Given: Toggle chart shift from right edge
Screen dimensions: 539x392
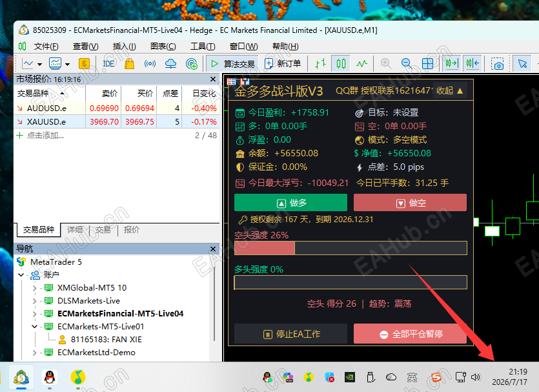Looking at the screenshot, I should [473, 64].
